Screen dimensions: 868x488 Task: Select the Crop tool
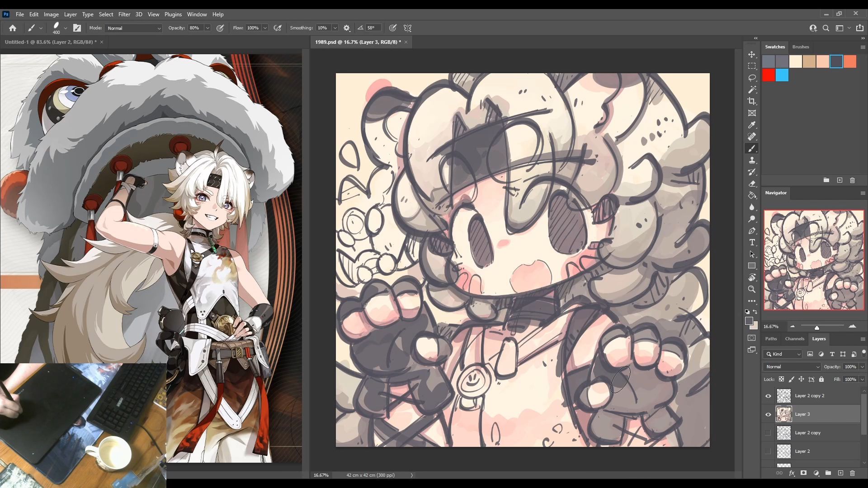(x=752, y=101)
